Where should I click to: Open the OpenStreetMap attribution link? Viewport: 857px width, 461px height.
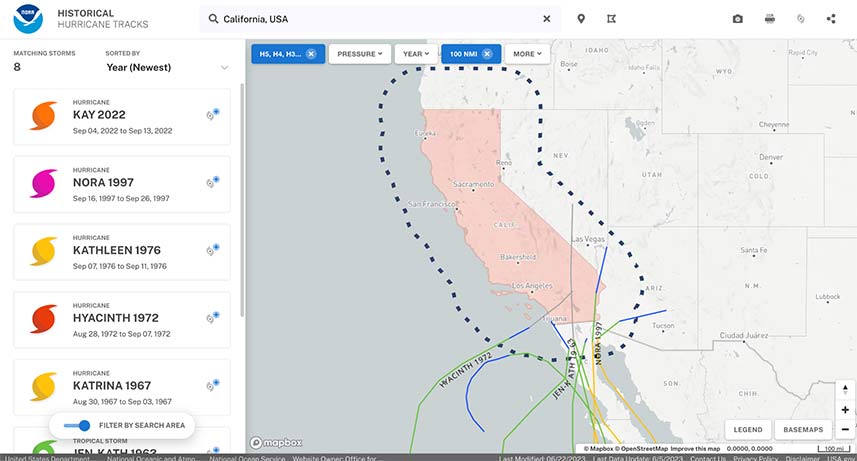[x=644, y=448]
